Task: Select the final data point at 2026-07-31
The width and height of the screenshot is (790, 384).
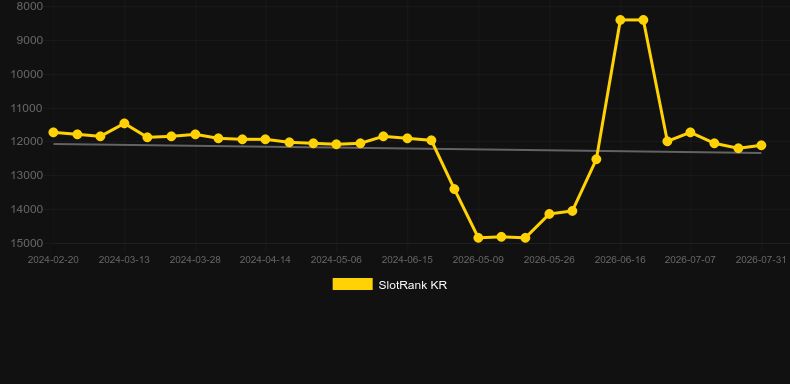Action: [761, 145]
